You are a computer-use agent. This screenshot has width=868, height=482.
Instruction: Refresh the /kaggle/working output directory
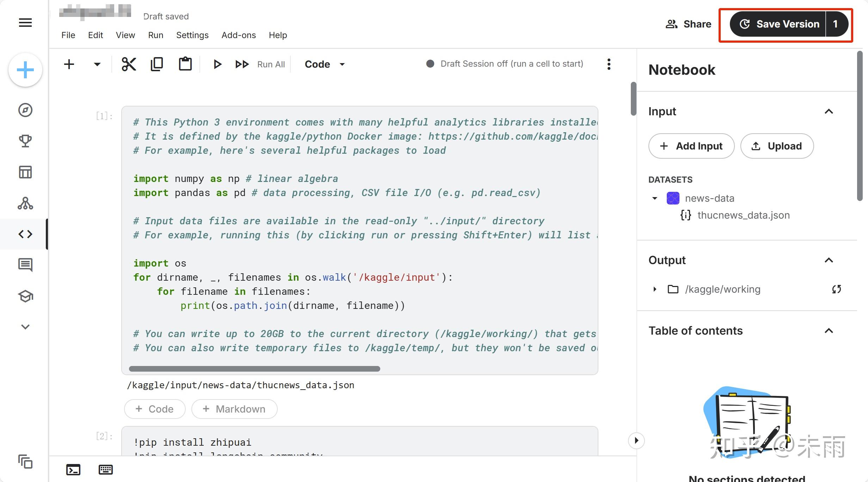837,289
